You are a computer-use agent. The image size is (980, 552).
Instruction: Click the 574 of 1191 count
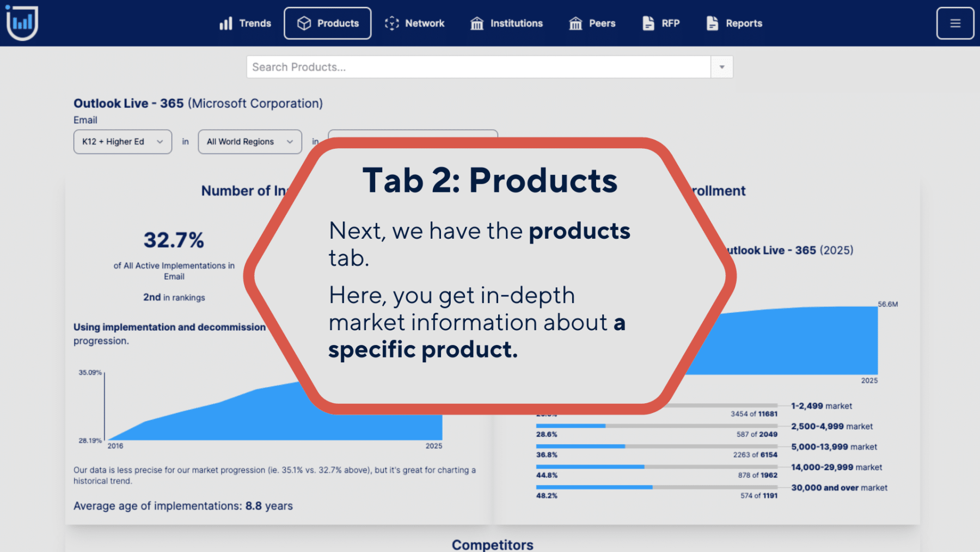point(759,496)
